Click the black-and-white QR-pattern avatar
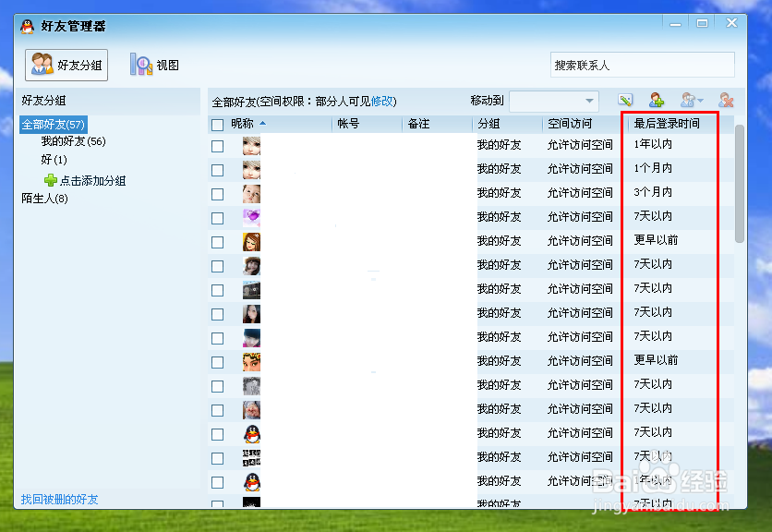This screenshot has height=532, width=772. click(x=251, y=458)
